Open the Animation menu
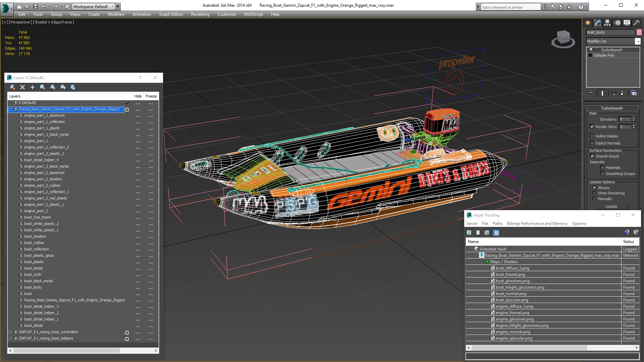The image size is (644, 362). pyautogui.click(x=142, y=14)
